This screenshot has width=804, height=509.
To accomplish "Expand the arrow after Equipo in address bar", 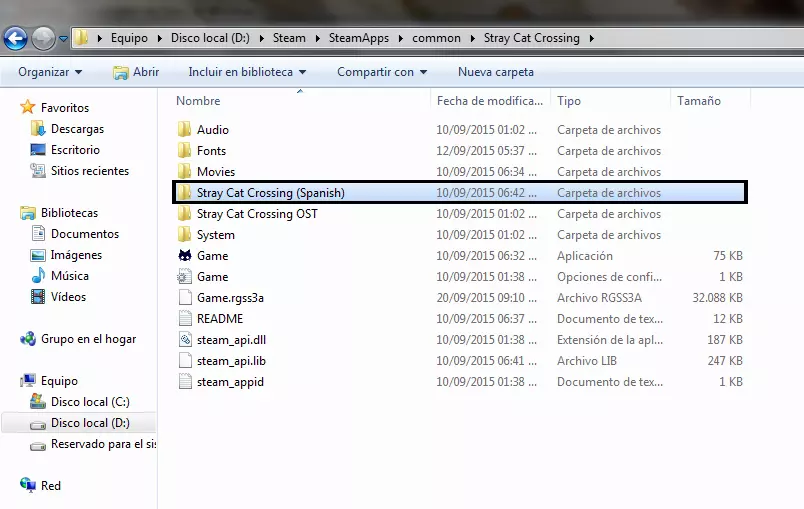I will pyautogui.click(x=159, y=38).
